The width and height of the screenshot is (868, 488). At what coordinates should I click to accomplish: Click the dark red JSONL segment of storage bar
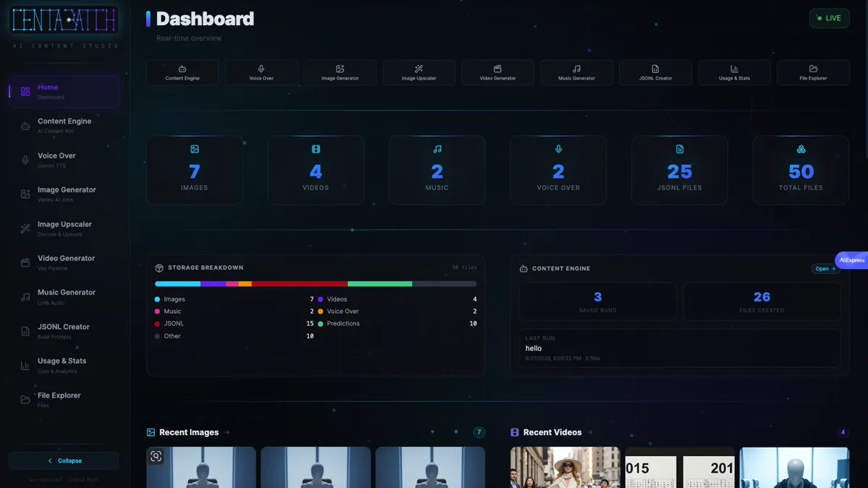pos(299,284)
